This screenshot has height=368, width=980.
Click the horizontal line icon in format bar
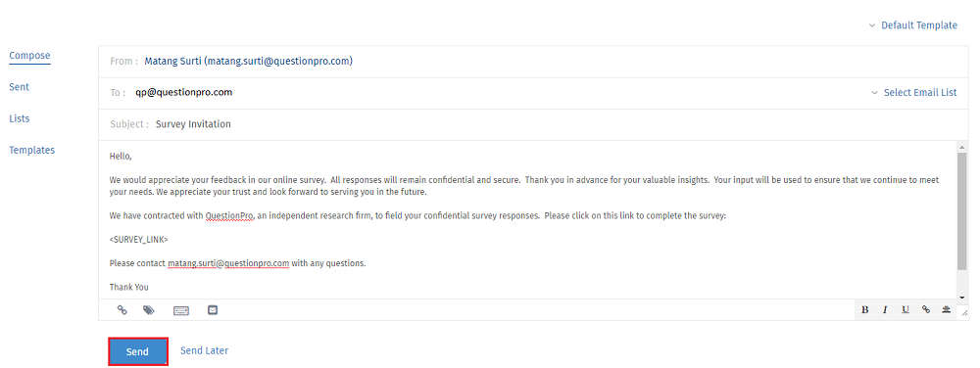point(947,310)
